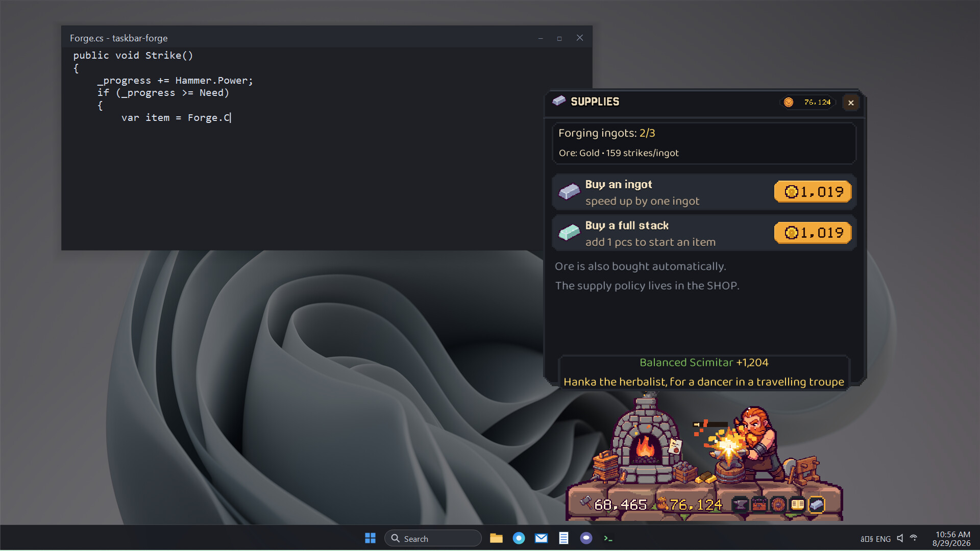The image size is (980, 551).
Task: Click the crate of coal ore
Action: (684, 472)
